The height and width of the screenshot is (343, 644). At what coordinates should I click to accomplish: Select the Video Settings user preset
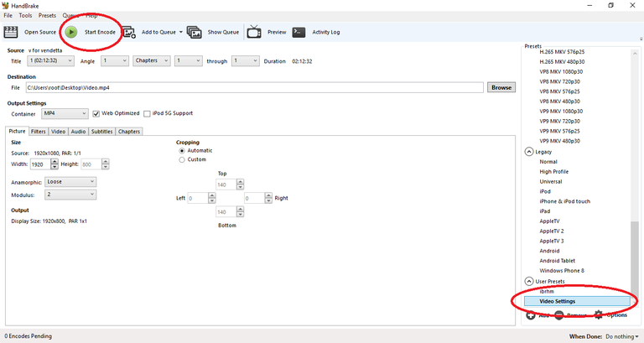[577, 301]
